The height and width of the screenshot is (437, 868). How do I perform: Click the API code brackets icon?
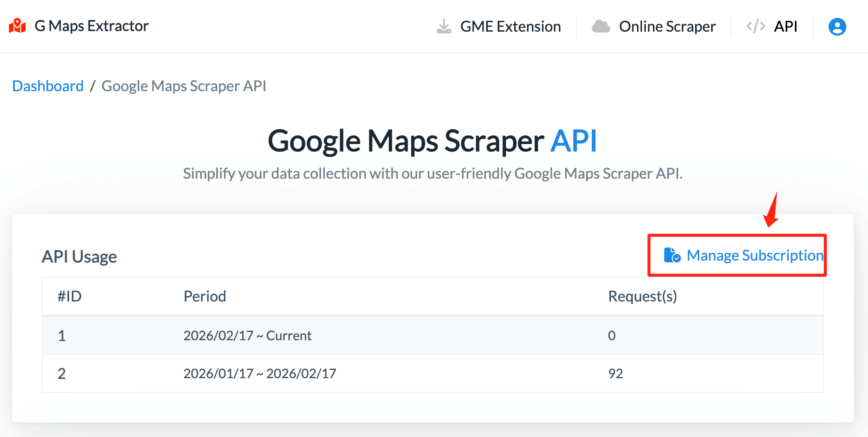point(755,26)
